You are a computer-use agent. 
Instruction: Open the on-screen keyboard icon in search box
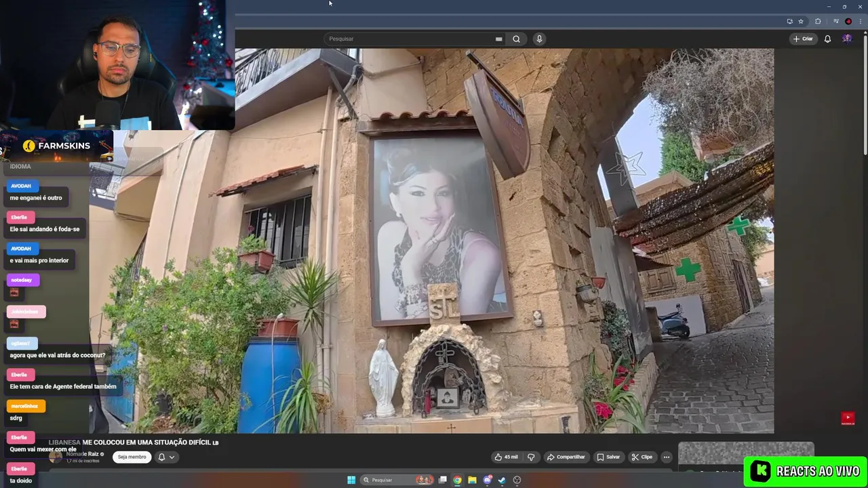coord(498,39)
